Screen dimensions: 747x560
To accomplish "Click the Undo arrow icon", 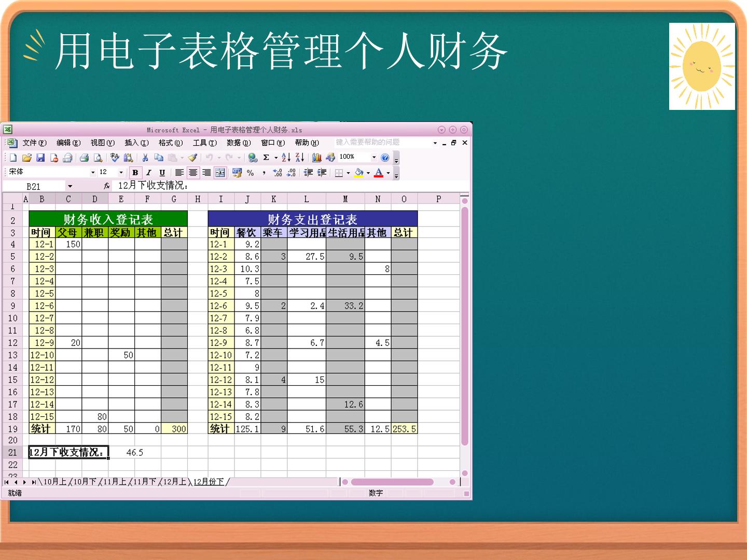I will 209,158.
